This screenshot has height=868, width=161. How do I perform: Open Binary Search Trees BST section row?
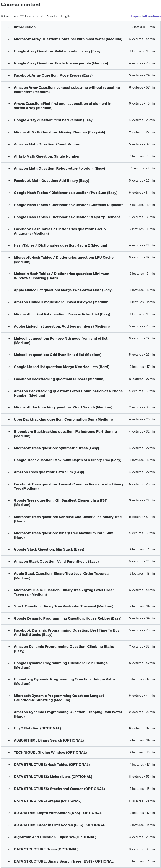[x=81, y=861]
